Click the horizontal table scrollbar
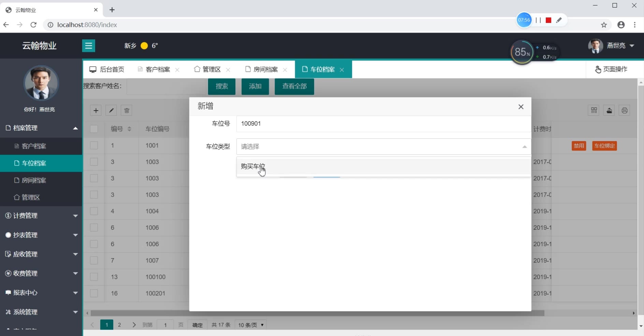The height and width of the screenshot is (336, 644). [317, 313]
